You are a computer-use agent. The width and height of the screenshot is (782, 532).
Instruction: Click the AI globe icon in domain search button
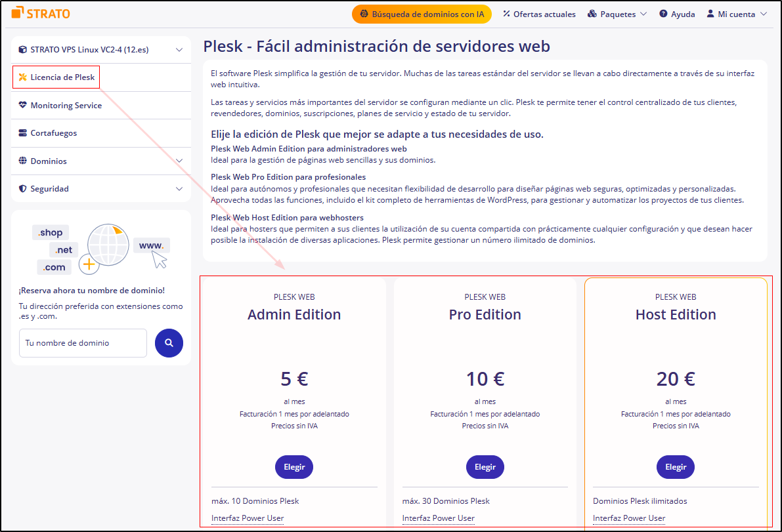364,14
